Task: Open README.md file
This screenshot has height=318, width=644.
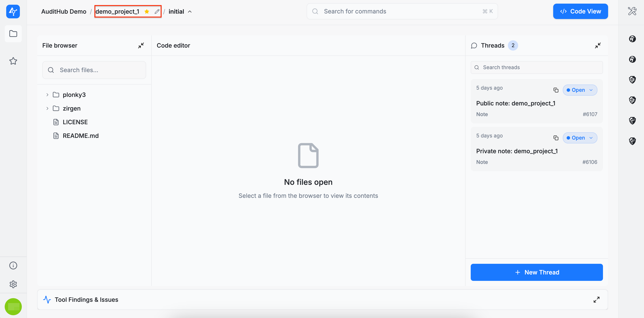Action: pyautogui.click(x=81, y=136)
